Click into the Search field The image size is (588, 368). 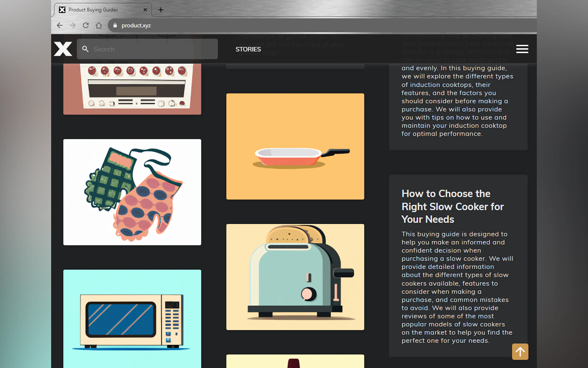153,49
